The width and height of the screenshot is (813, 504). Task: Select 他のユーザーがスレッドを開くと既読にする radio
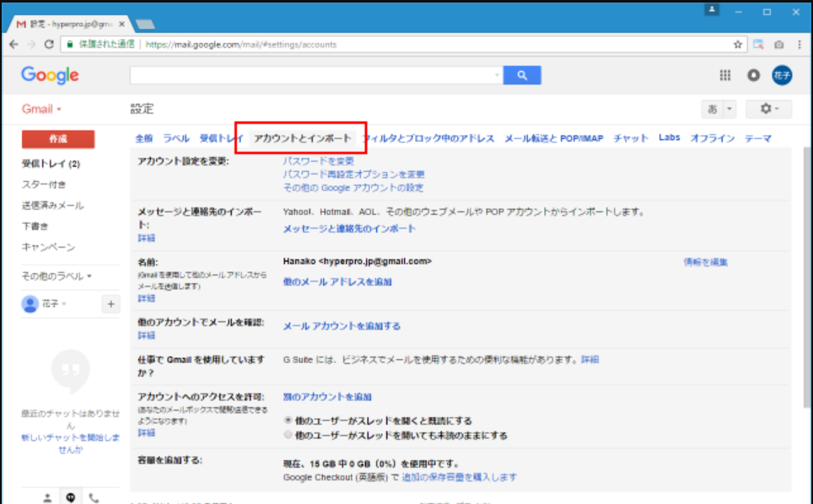click(x=288, y=420)
